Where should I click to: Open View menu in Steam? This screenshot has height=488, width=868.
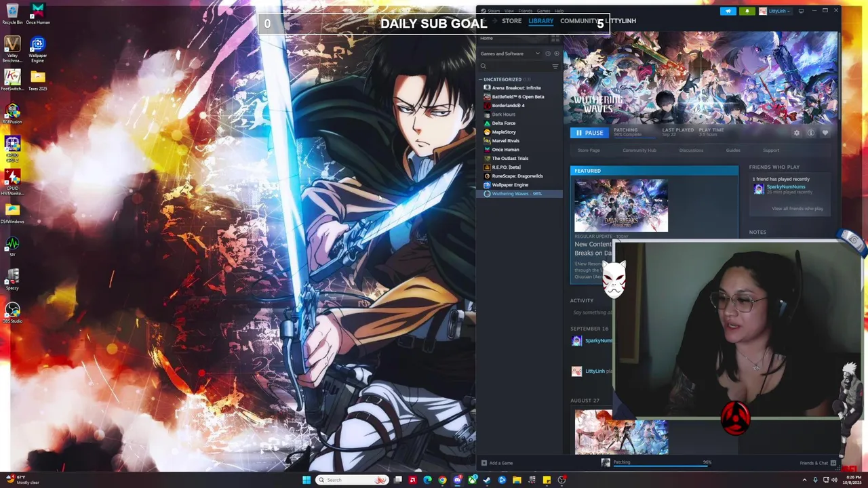tap(509, 11)
